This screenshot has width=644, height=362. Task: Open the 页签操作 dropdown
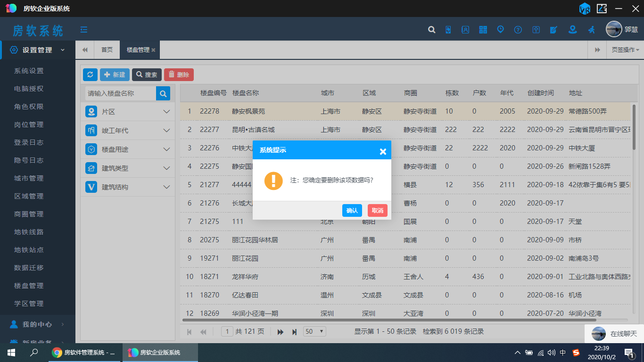(625, 50)
